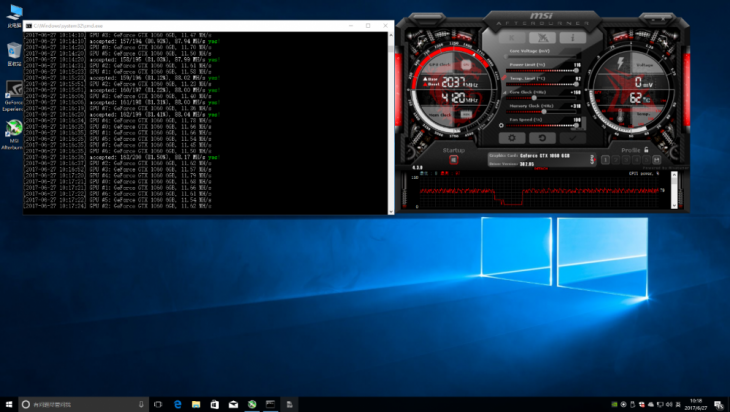Open Microsoft Edge from the taskbar

point(178,404)
